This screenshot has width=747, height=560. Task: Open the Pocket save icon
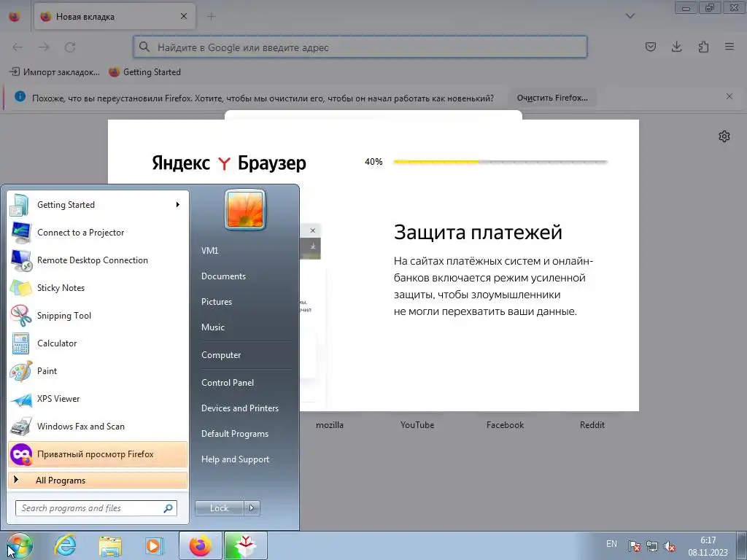pyautogui.click(x=650, y=47)
